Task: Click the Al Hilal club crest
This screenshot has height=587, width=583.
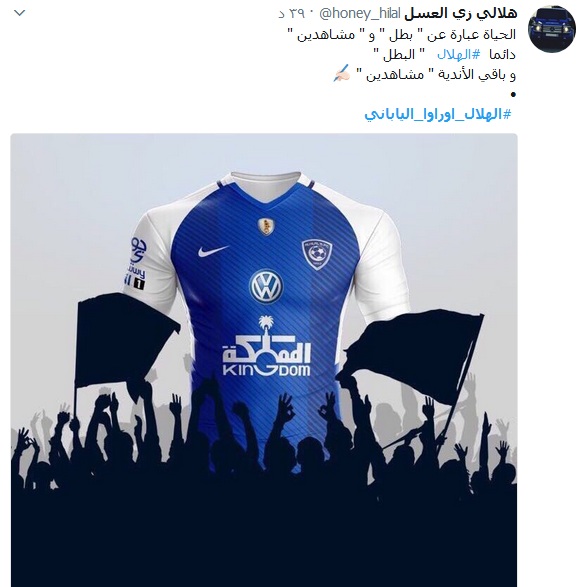Action: (317, 254)
